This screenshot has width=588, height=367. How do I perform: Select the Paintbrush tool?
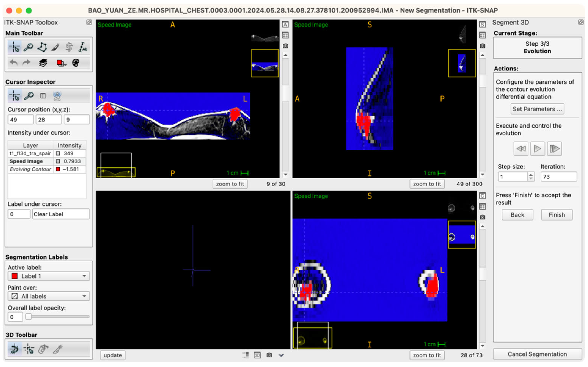coord(56,47)
